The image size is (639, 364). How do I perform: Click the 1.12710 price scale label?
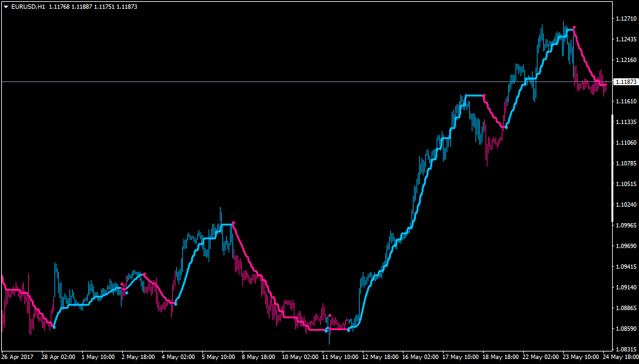tap(626, 19)
